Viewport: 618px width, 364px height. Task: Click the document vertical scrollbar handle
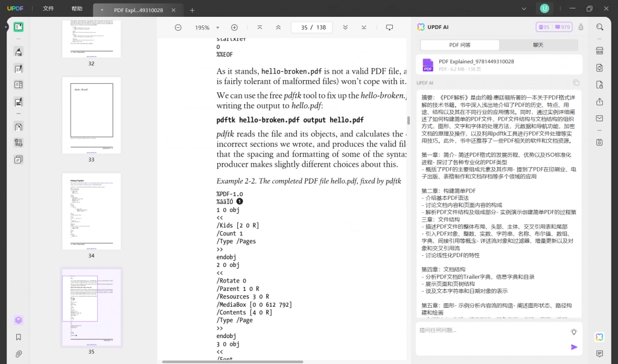click(x=409, y=120)
